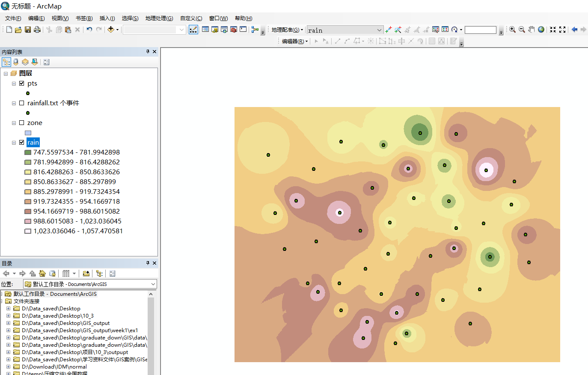Collapse the rain layer legend
The height and width of the screenshot is (375, 588).
coord(14,143)
